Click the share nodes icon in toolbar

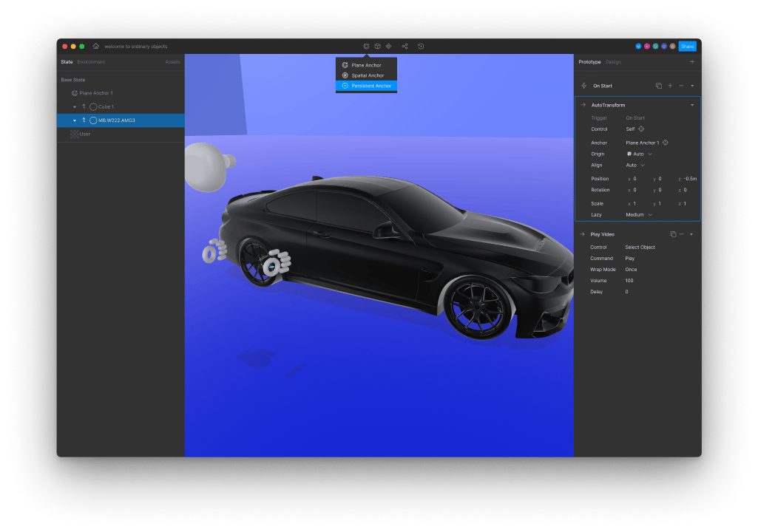tap(405, 46)
